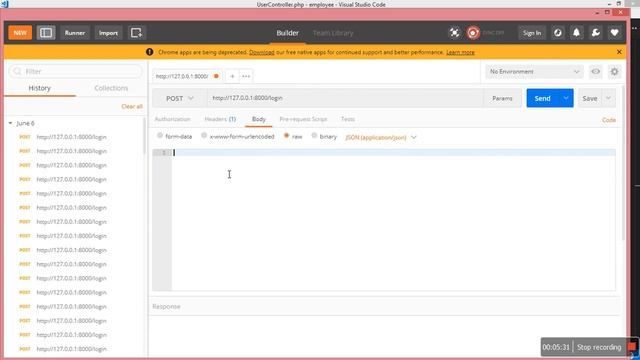Click the Params button
This screenshot has height=360, width=640.
coord(502,98)
